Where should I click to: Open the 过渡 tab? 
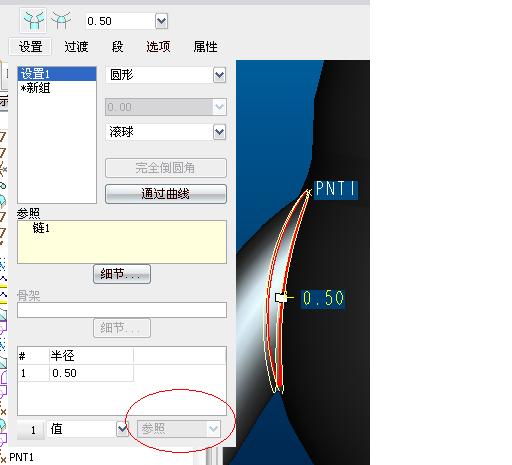[x=76, y=46]
